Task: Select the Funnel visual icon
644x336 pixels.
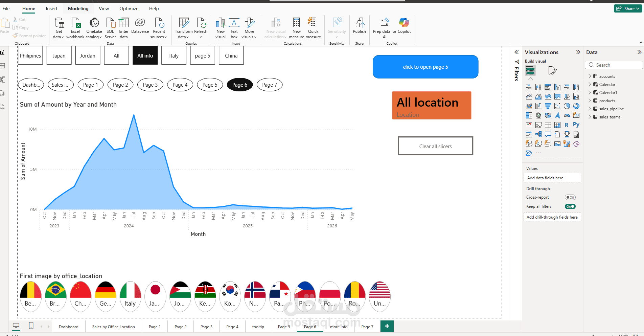Action: 548,106
